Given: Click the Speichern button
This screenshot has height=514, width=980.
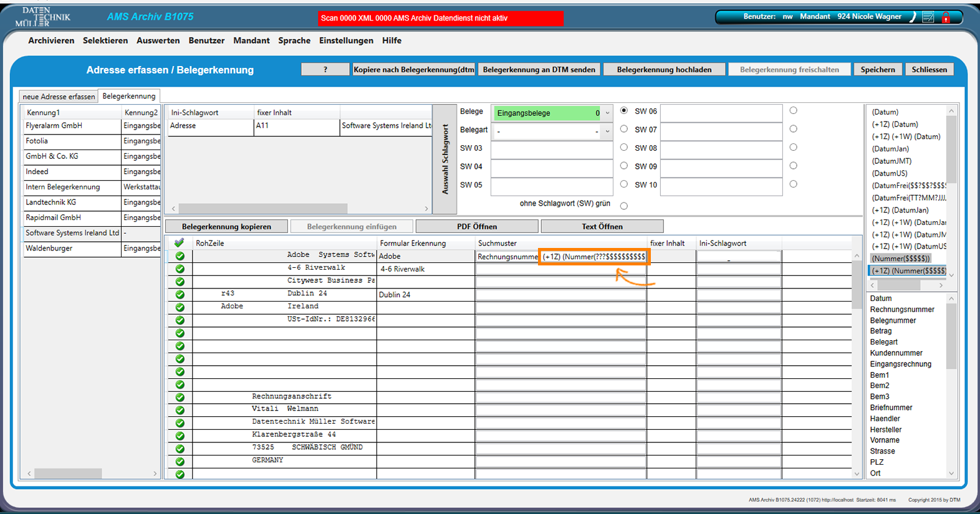Looking at the screenshot, I should coord(877,70).
